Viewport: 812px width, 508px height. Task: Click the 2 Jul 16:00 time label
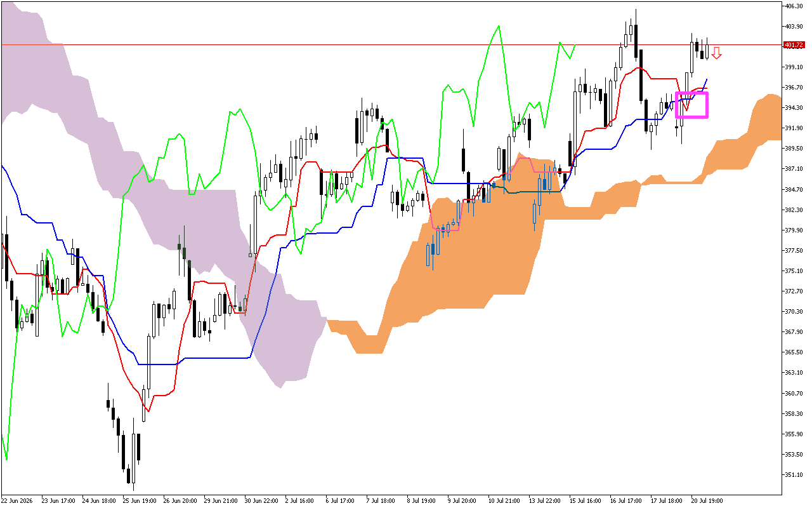300,500
